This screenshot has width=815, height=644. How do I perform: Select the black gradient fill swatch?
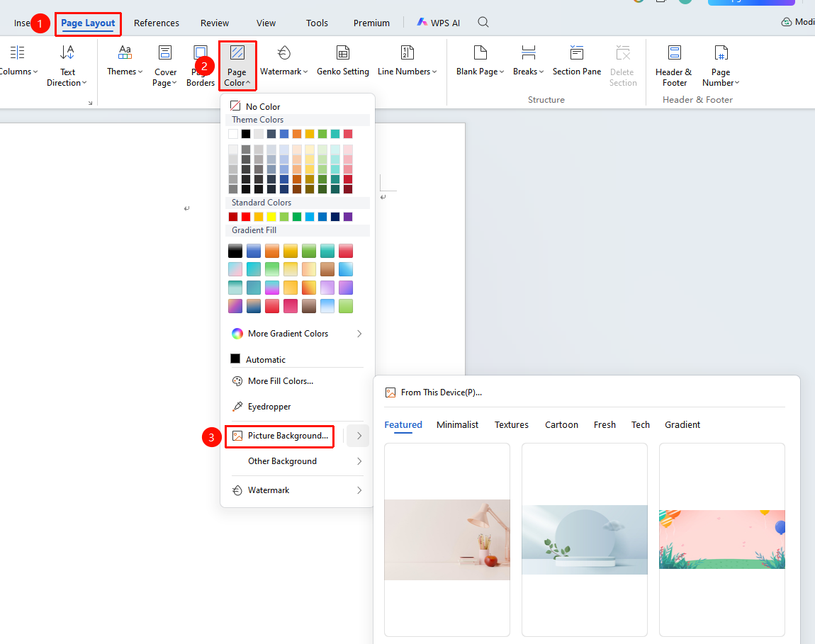(235, 251)
